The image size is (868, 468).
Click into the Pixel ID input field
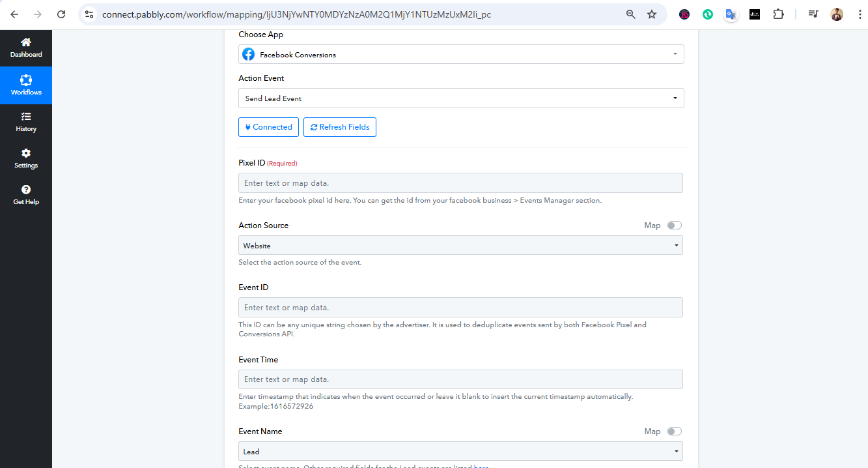(x=460, y=183)
